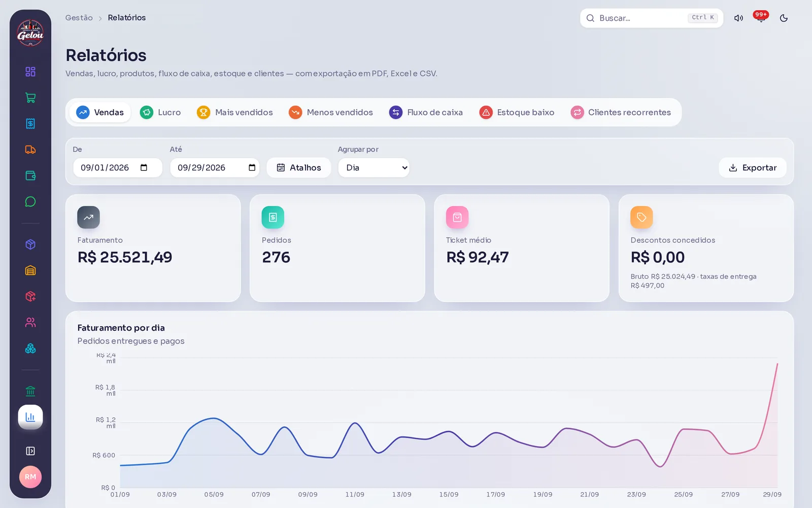Open the RM user avatar
Screen dimensions: 812x508
(30, 477)
